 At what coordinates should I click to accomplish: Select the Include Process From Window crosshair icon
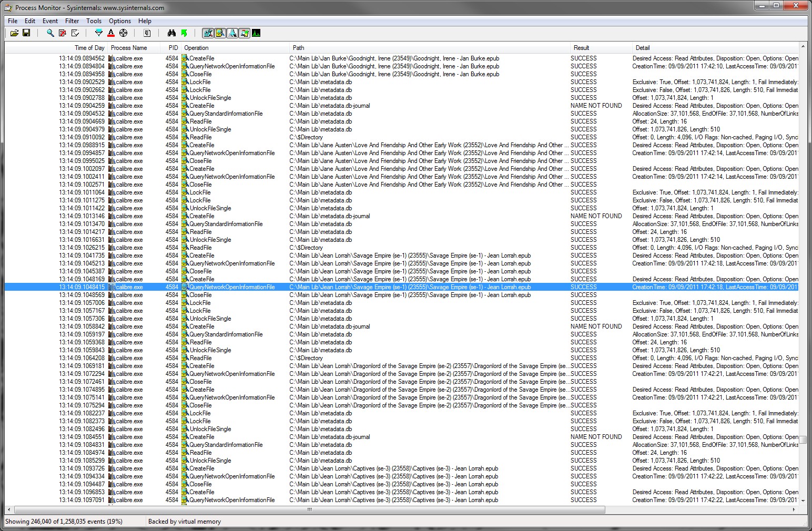point(124,33)
